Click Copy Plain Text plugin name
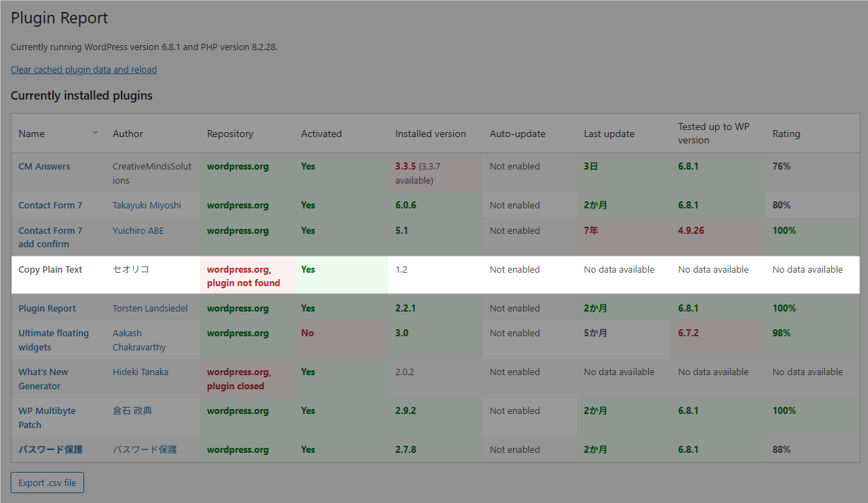868x503 pixels. [50, 269]
